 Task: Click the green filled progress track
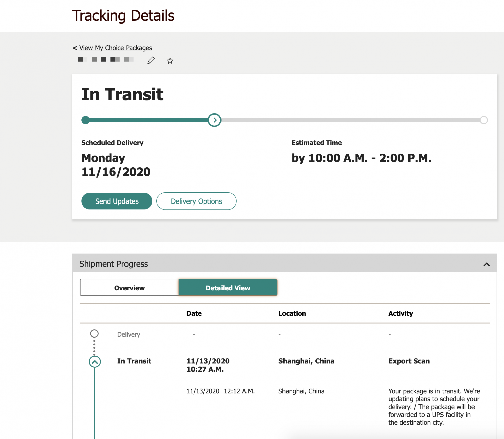(x=149, y=120)
